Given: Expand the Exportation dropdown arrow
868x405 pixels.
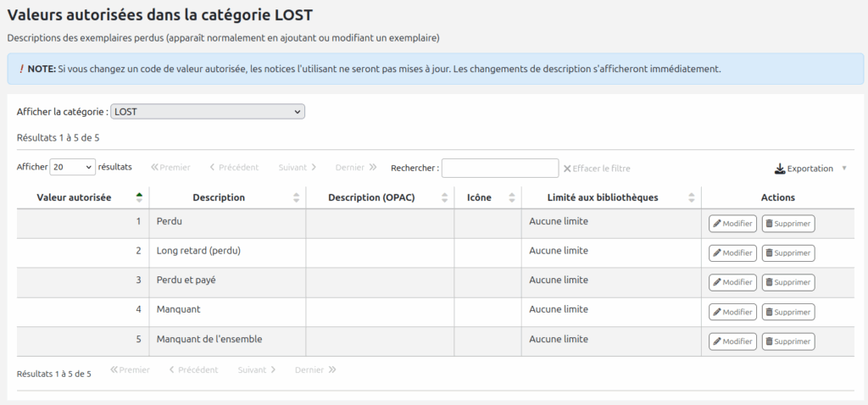Looking at the screenshot, I should [844, 169].
